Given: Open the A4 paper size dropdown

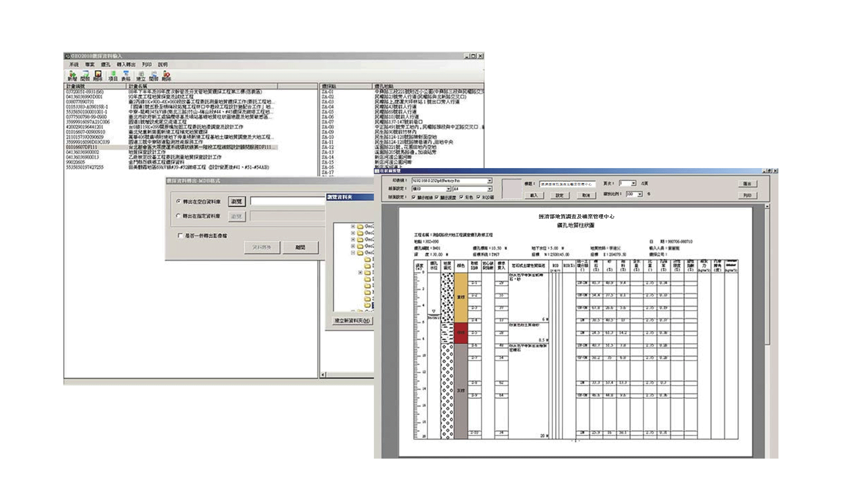Looking at the screenshot, I should [x=490, y=189].
